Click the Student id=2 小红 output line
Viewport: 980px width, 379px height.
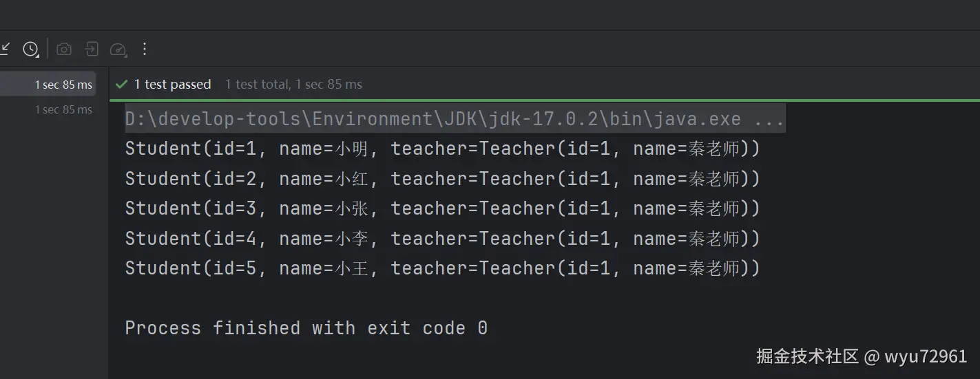click(441, 179)
